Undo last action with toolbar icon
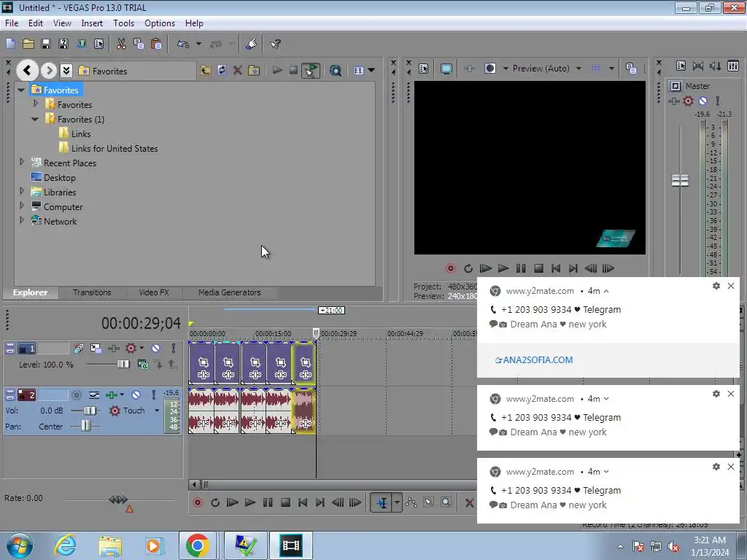This screenshot has width=747, height=560. click(183, 44)
